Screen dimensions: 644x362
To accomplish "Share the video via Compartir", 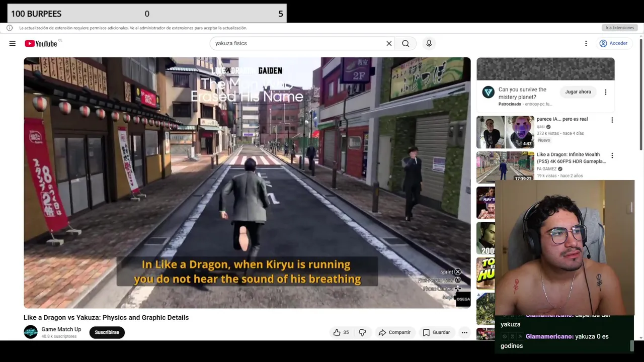I will point(394,332).
